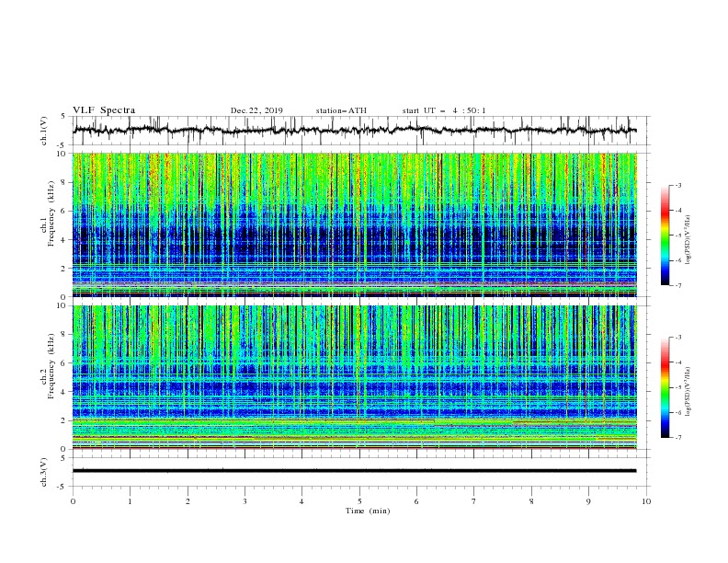Click the "-7" label on ch.2 color bar

coord(678,438)
